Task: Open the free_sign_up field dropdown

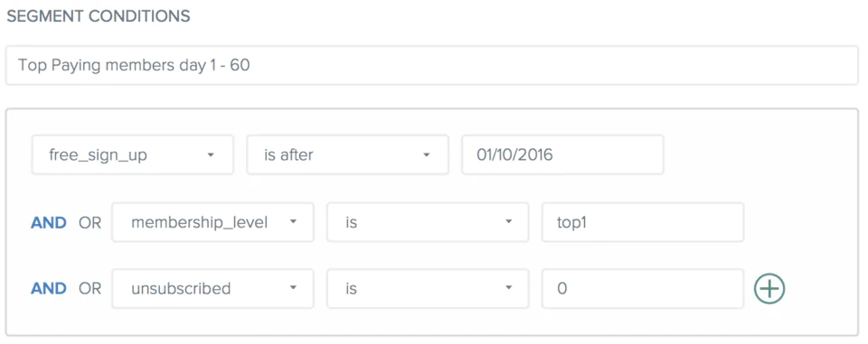Action: (x=132, y=155)
